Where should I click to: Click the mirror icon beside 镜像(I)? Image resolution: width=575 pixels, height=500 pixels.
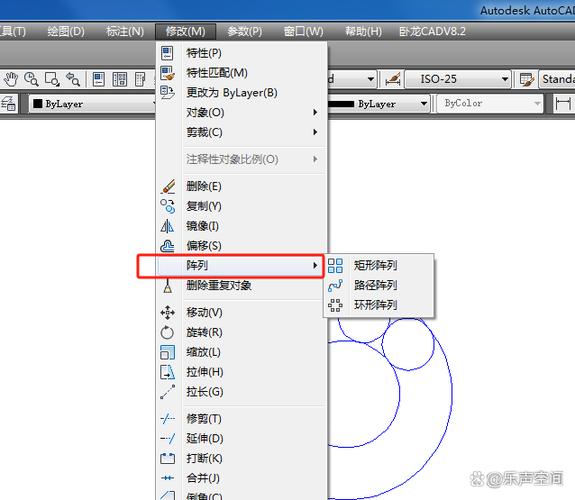167,226
